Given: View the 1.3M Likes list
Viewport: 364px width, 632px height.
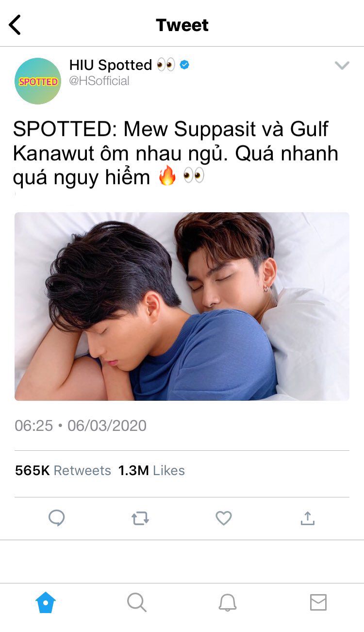Looking at the screenshot, I should pyautogui.click(x=151, y=470).
